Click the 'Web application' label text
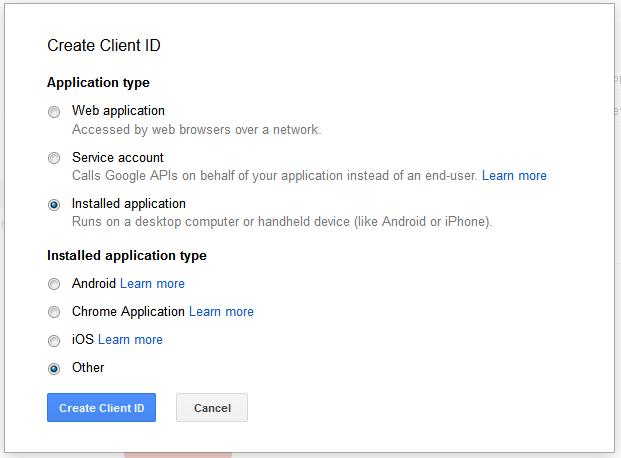This screenshot has width=621, height=458. (x=118, y=110)
